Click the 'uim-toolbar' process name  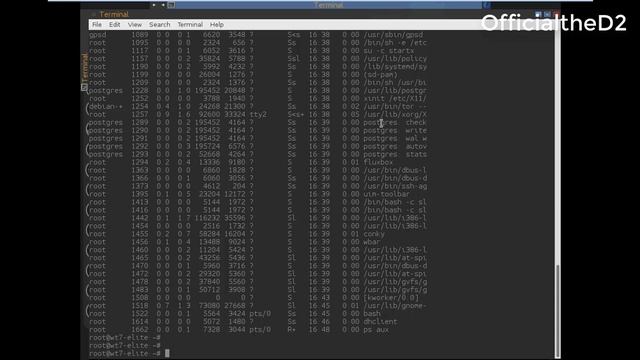click(x=387, y=194)
